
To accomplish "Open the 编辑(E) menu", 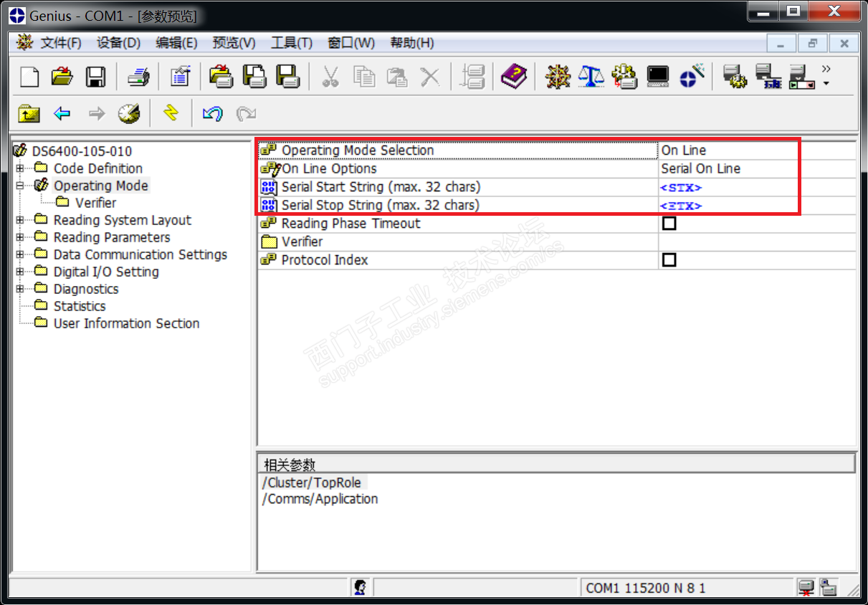I will [176, 43].
